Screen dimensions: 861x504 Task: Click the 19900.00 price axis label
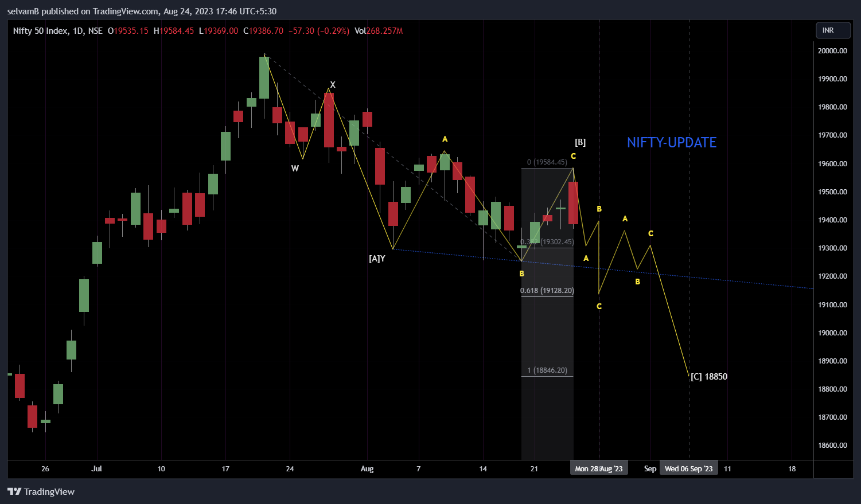click(832, 79)
